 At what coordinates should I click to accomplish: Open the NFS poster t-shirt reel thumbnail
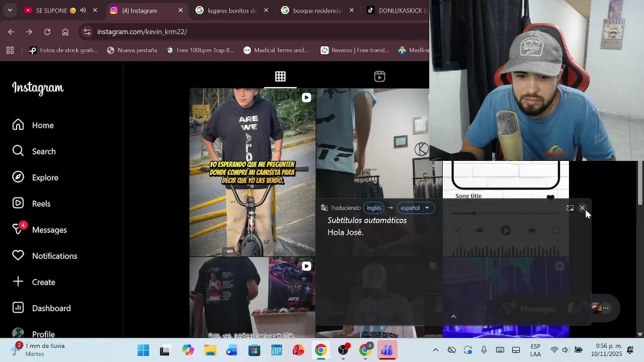coord(252,298)
